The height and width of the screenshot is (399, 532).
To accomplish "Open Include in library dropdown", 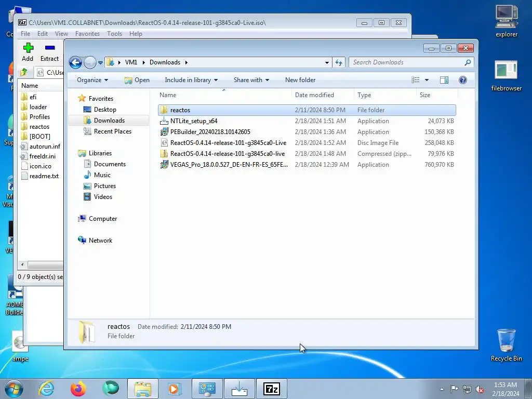I will pyautogui.click(x=191, y=80).
